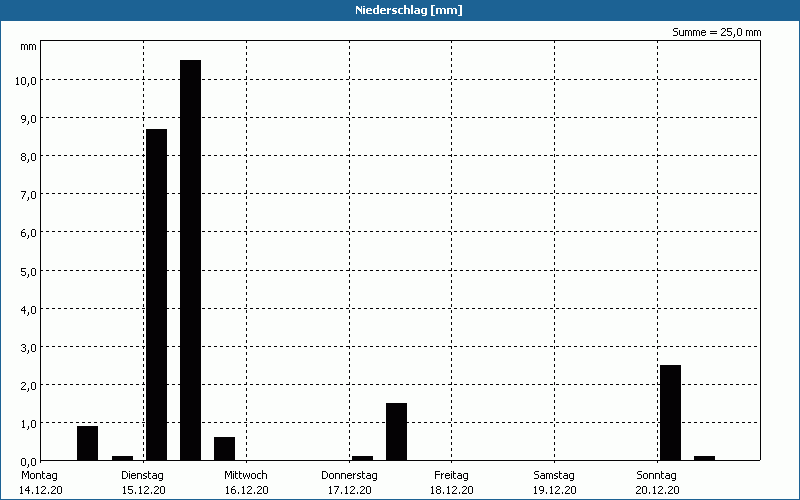800x500 pixels.
Task: Click the date 15.12.20
Action: pos(143,490)
